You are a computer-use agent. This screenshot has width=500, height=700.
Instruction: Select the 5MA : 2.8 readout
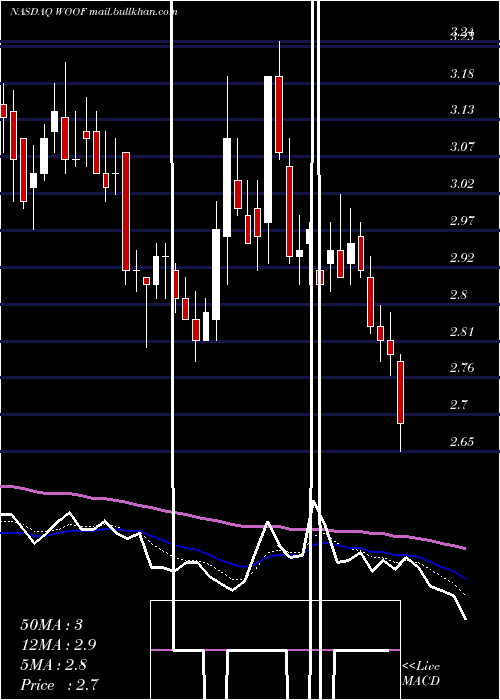pyautogui.click(x=54, y=665)
